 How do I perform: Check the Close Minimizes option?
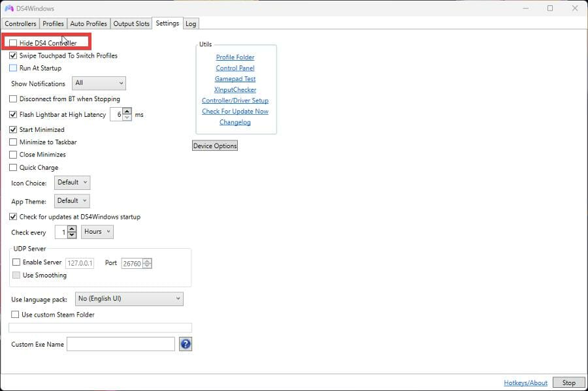[13, 154]
